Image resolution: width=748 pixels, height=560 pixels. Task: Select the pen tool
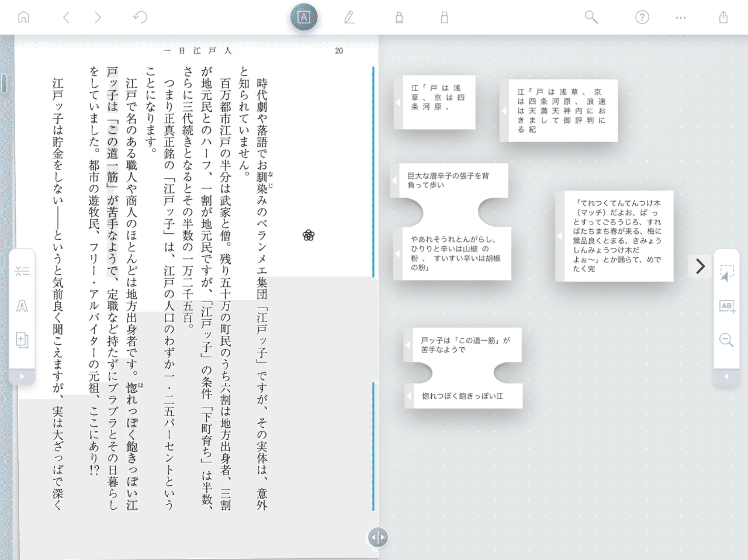(349, 18)
